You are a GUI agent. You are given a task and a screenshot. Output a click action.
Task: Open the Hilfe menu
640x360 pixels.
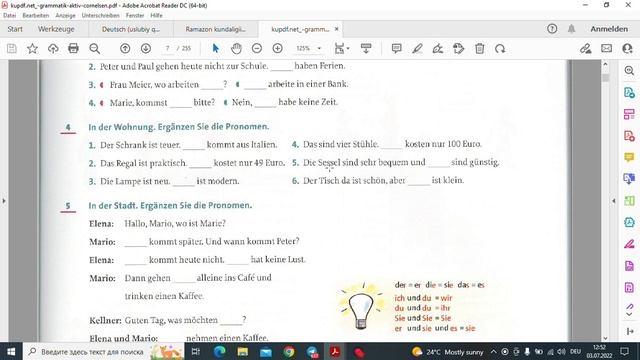click(x=156, y=16)
